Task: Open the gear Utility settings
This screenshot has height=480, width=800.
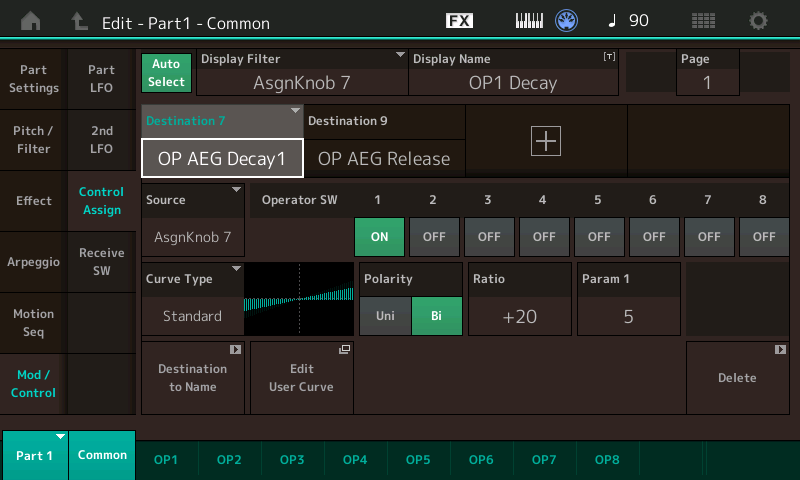Action: coord(759,20)
